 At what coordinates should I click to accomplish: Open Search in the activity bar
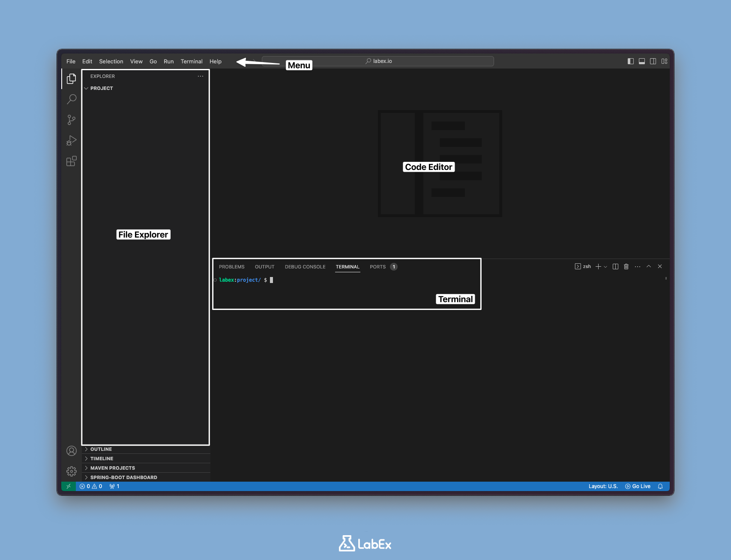72,99
